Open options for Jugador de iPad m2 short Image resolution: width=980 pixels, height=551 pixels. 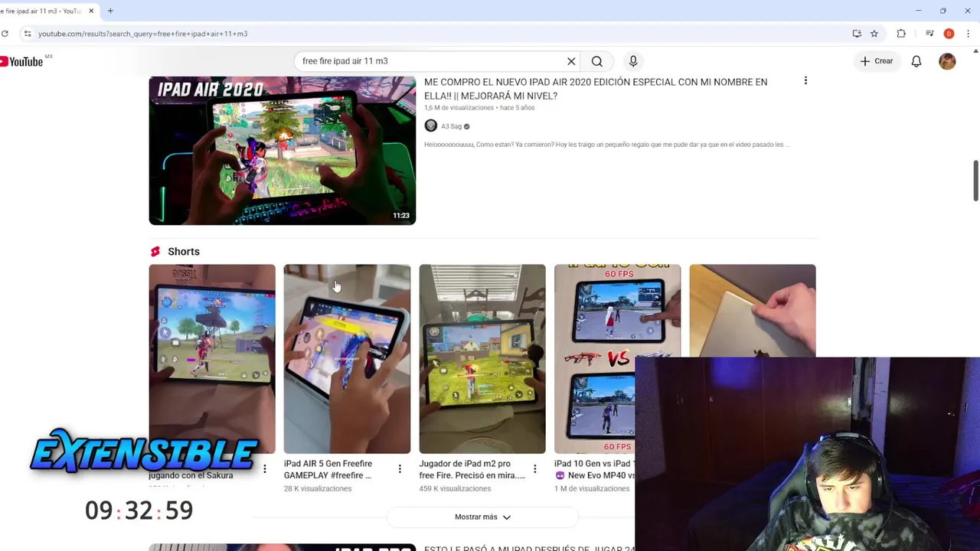[534, 468]
